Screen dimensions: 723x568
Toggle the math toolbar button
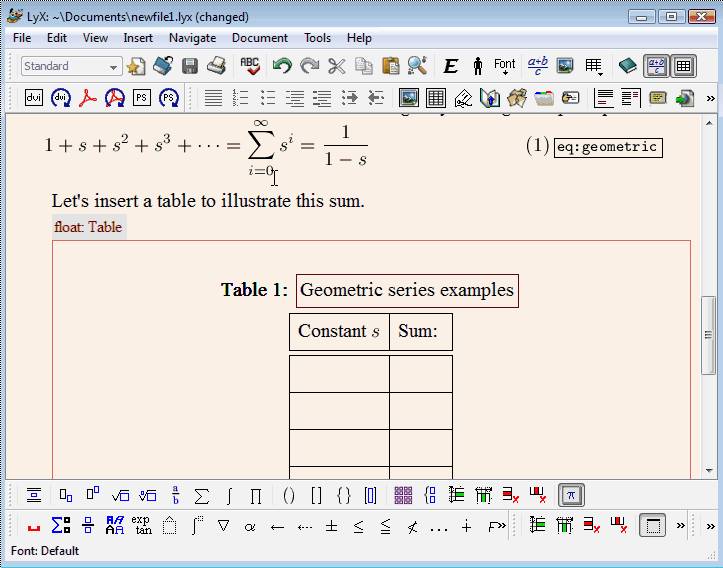point(656,66)
